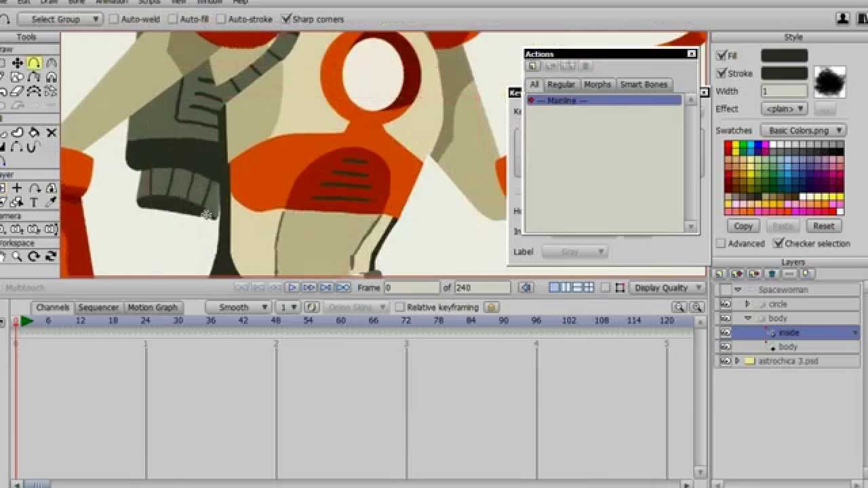Click the New Action icon in Actions panel
Image resolution: width=868 pixels, height=488 pixels.
(533, 66)
